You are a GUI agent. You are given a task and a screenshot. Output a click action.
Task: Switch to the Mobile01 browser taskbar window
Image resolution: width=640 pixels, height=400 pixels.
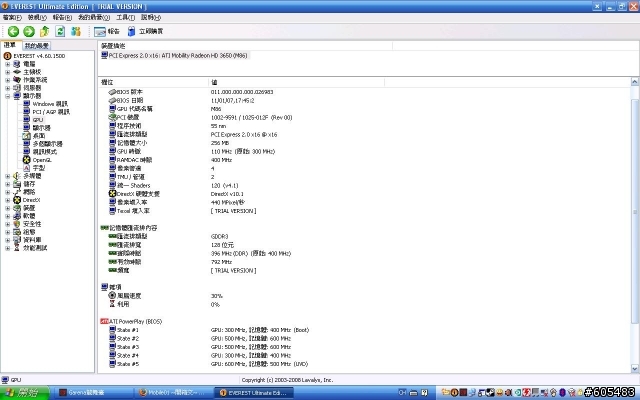[x=172, y=393]
